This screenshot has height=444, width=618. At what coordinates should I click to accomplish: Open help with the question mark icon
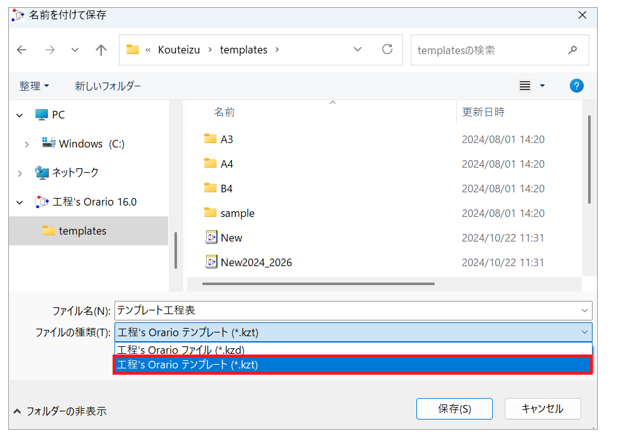576,85
